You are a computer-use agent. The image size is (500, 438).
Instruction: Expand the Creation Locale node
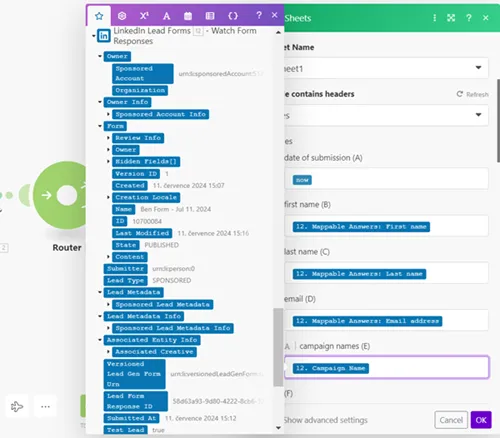pos(108,197)
